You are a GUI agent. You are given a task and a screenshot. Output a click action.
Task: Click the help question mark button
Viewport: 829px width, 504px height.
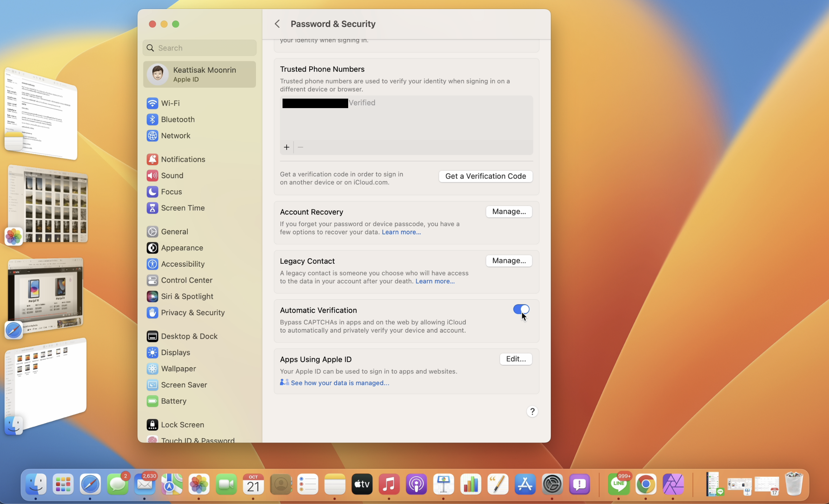[532, 411]
